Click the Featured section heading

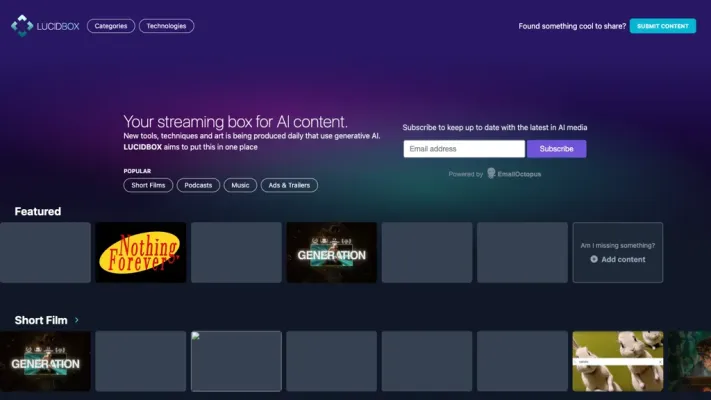click(38, 211)
